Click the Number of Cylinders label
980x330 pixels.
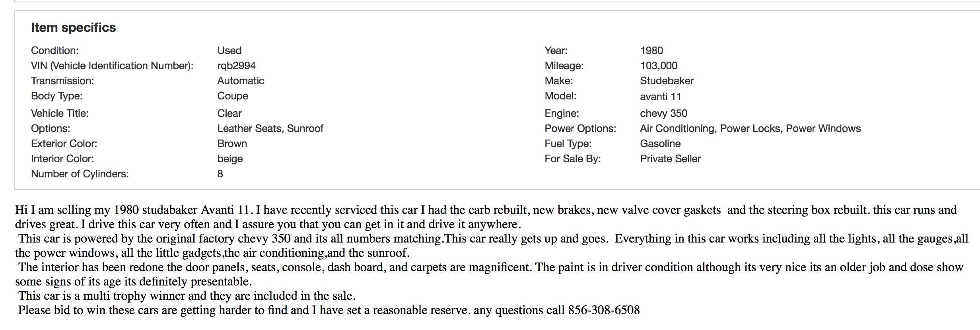(x=80, y=174)
